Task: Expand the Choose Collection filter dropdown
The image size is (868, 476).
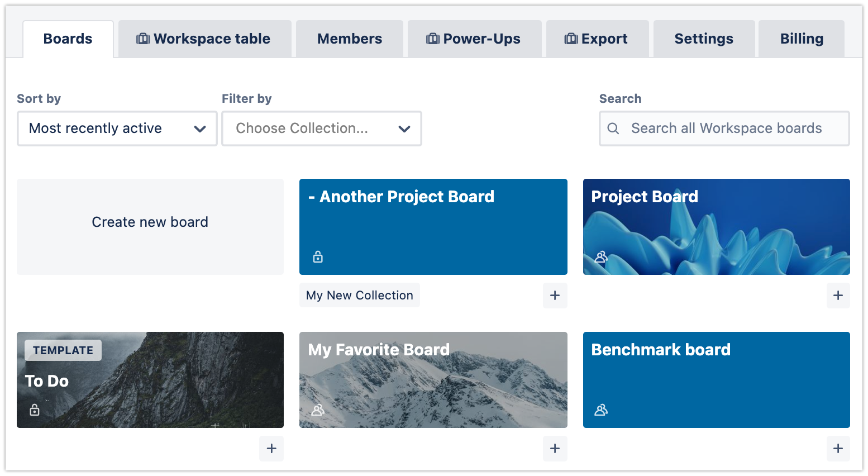Action: (322, 128)
